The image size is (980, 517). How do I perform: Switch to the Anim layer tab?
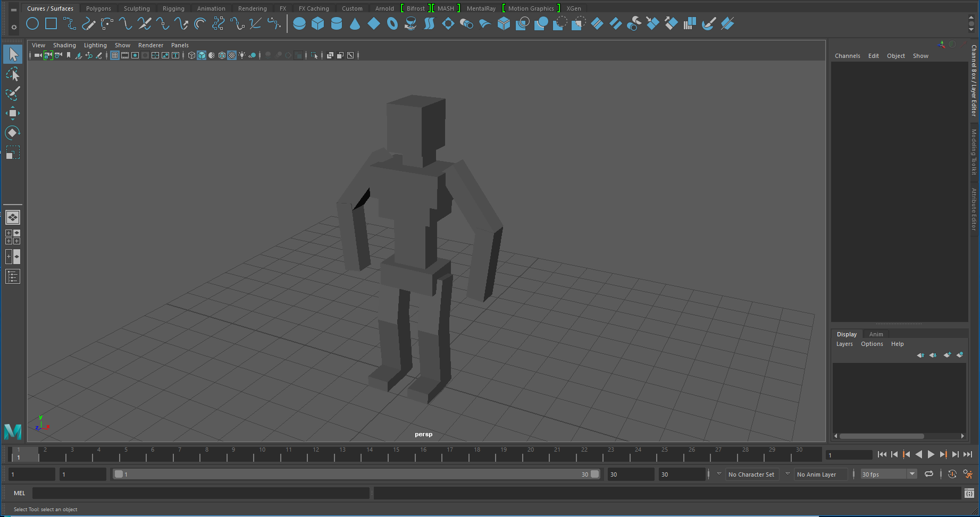pos(876,334)
